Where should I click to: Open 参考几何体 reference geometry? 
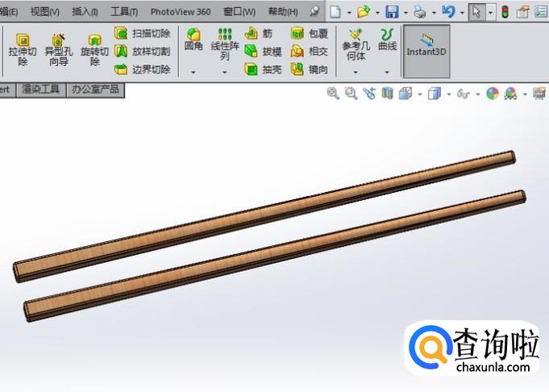(x=356, y=45)
